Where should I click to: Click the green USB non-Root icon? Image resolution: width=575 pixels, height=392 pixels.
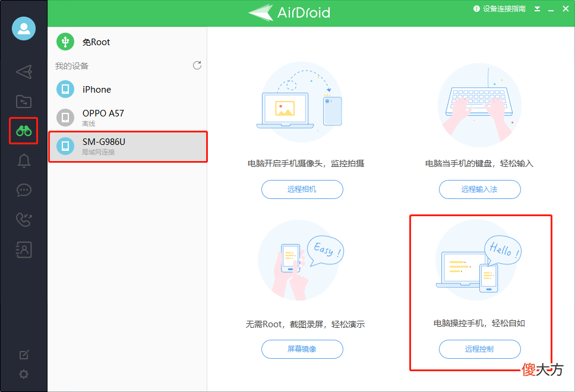point(65,42)
